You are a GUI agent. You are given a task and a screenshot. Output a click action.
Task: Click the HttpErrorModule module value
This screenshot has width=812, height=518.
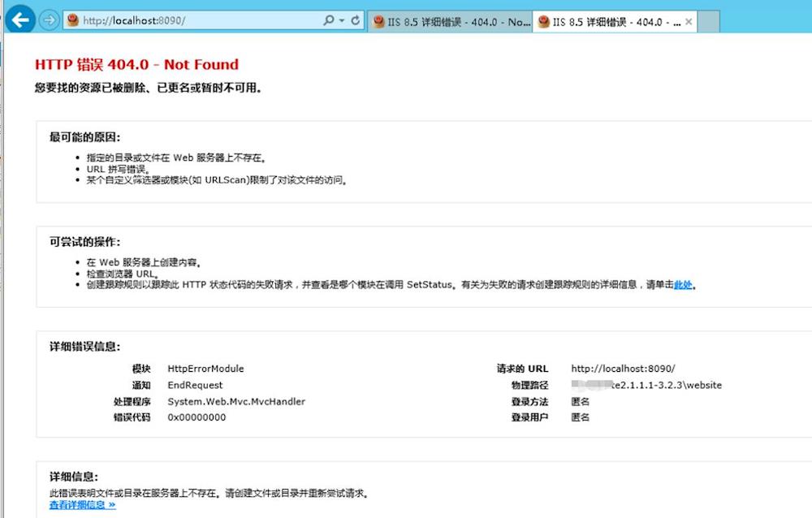tap(205, 369)
